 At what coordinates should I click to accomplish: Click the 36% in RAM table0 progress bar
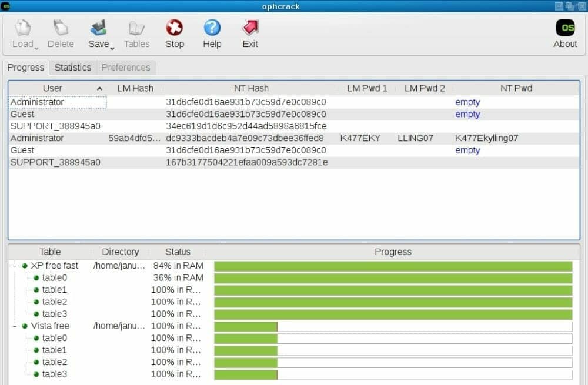[x=393, y=278]
